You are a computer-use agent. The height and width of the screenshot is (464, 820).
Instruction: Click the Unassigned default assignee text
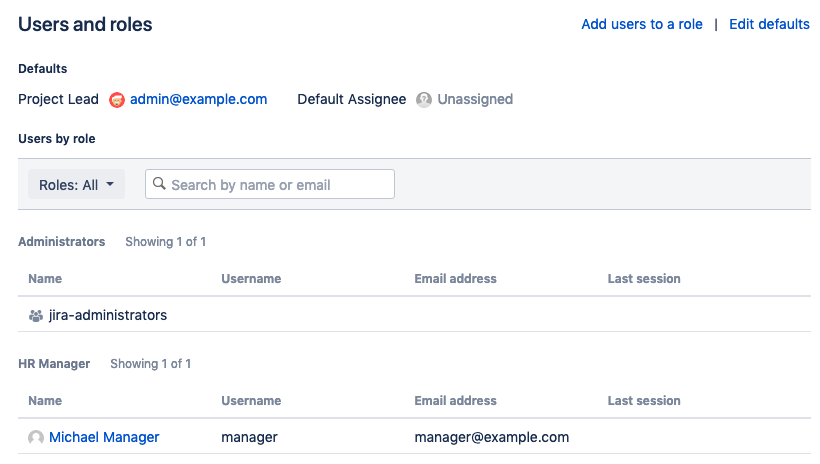[475, 99]
